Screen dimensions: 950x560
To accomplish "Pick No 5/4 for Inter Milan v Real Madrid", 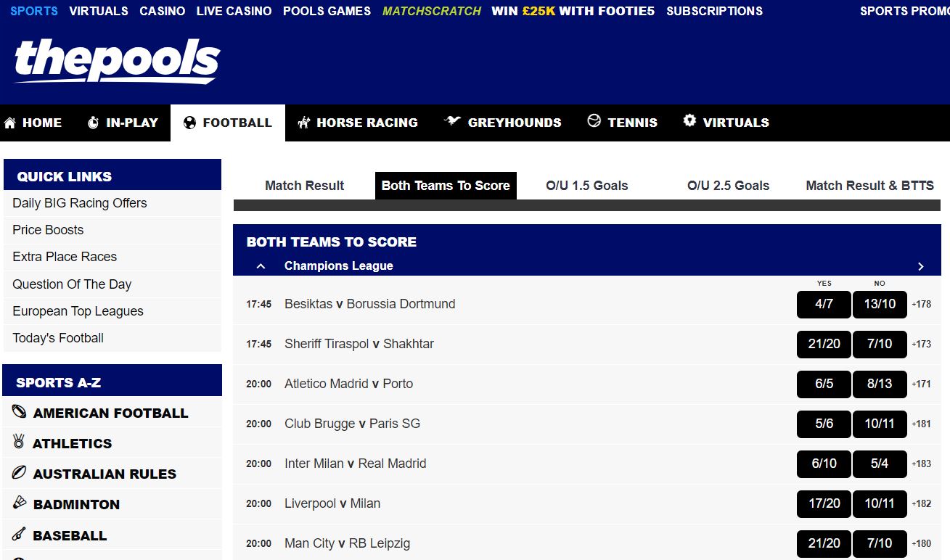I will tap(879, 464).
